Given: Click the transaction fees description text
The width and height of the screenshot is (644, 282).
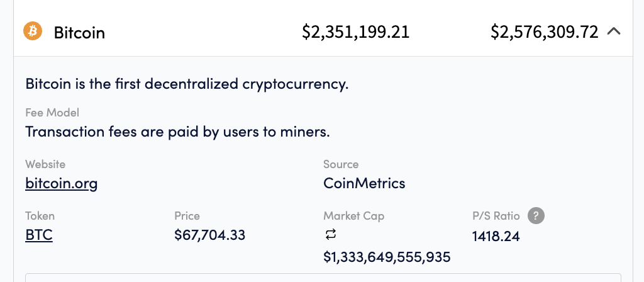Looking at the screenshot, I should pos(178,132).
